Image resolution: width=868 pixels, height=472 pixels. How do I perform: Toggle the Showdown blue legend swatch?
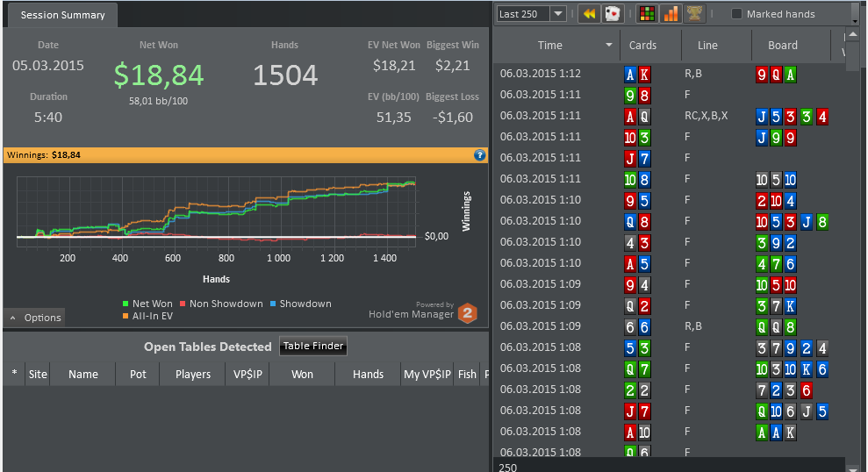(x=273, y=304)
